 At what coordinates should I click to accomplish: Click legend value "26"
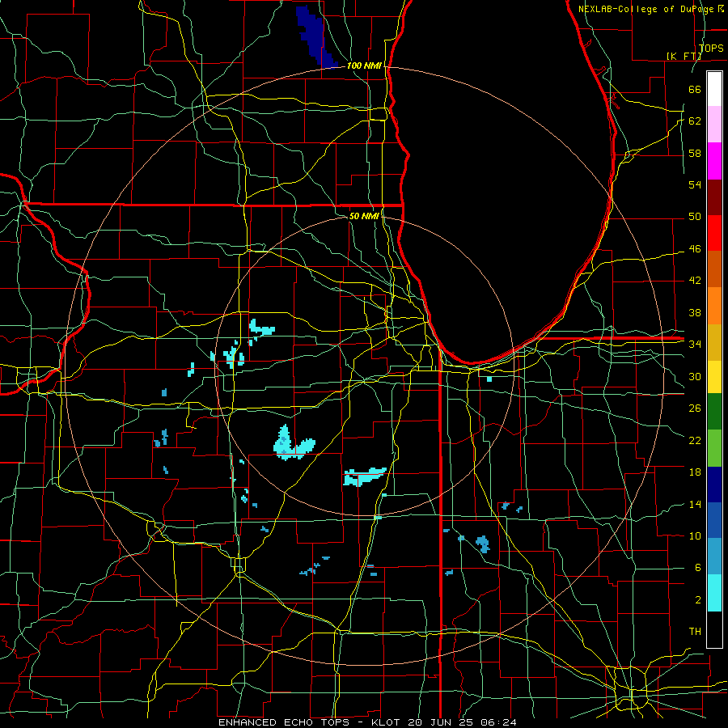click(695, 408)
